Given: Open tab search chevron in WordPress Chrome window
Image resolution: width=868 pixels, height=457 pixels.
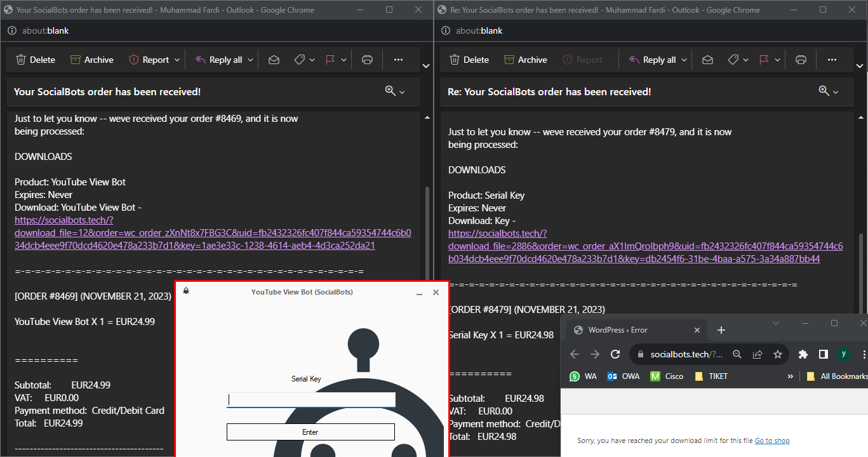Looking at the screenshot, I should point(776,323).
